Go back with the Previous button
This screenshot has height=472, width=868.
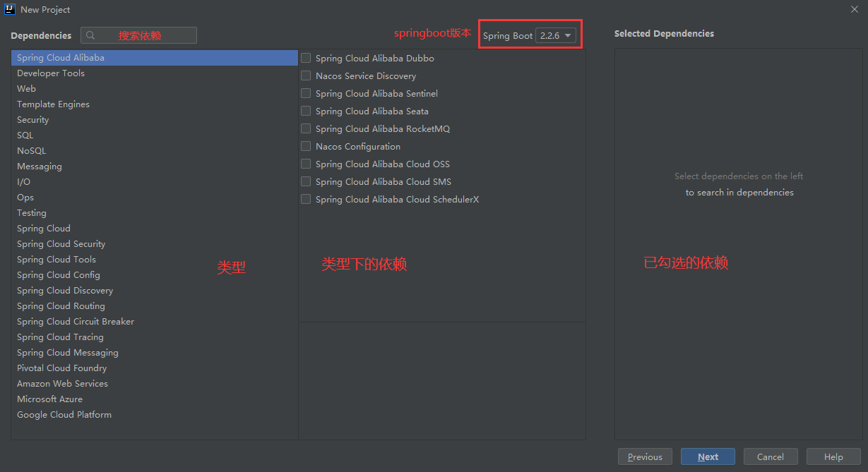click(x=645, y=456)
